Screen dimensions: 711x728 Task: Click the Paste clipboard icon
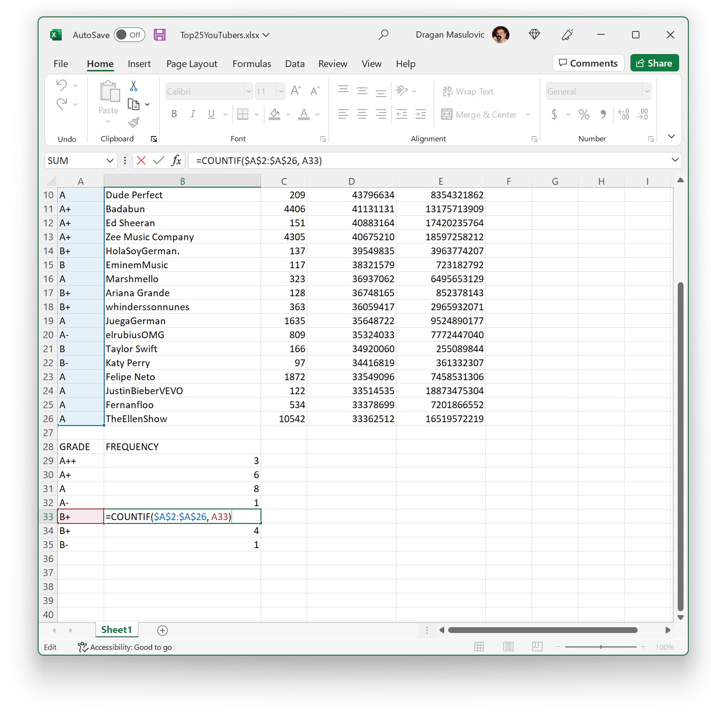click(109, 91)
